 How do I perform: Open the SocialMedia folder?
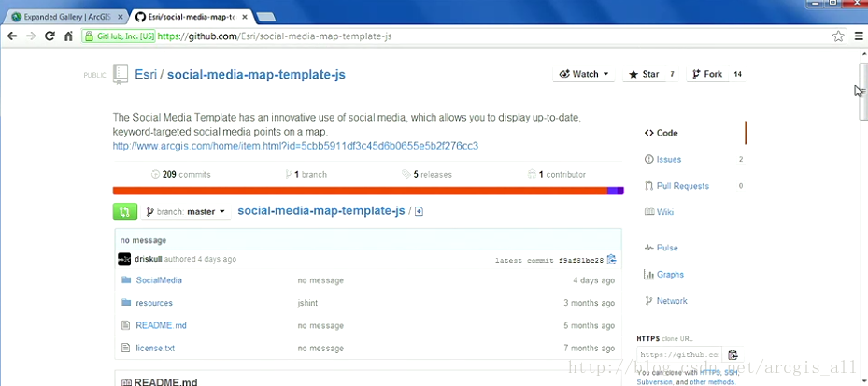tap(159, 280)
